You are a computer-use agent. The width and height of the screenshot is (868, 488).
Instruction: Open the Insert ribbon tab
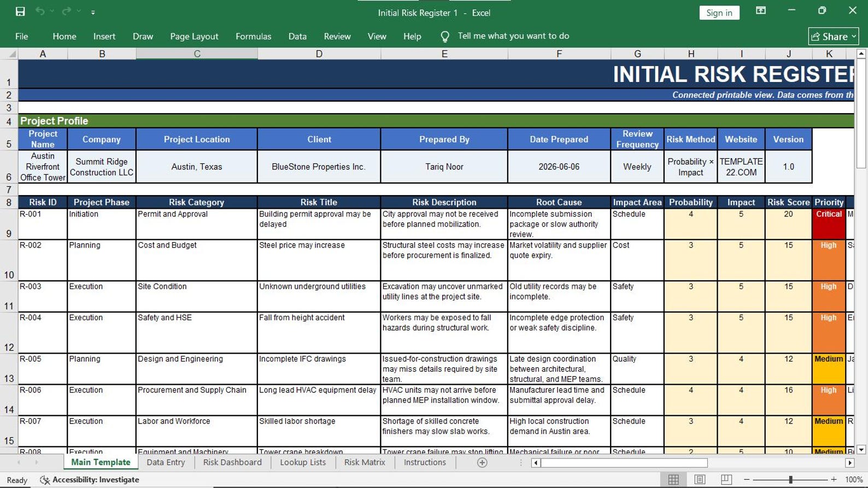tap(104, 37)
